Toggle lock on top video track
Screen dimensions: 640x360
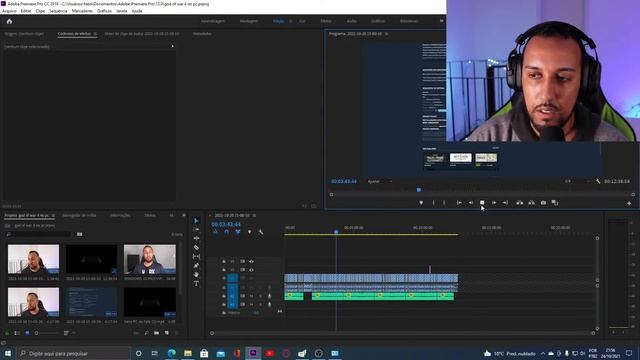tap(224, 261)
